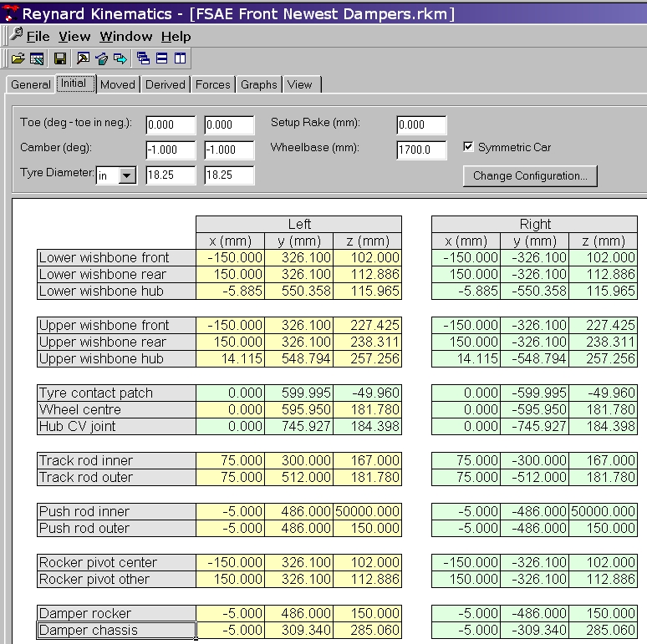Click Right y cell of Hub CV joint -745.927
The width and height of the screenshot is (647, 644).
[534, 426]
